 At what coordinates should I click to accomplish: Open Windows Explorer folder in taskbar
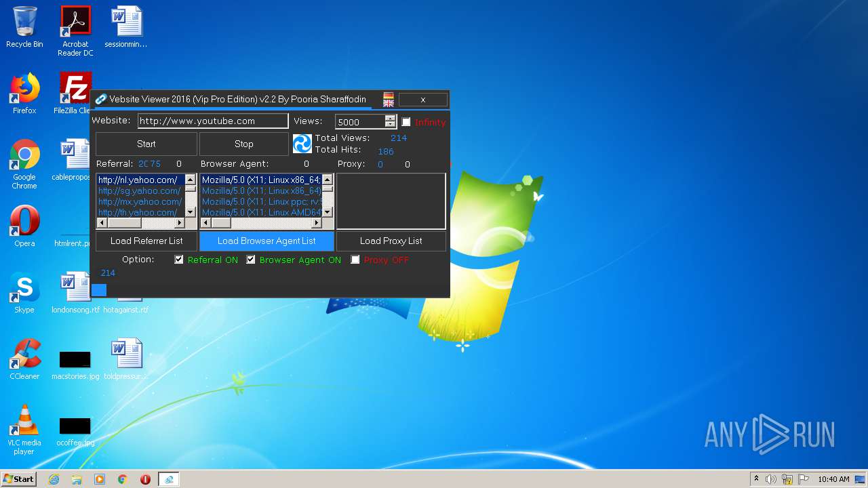[77, 479]
